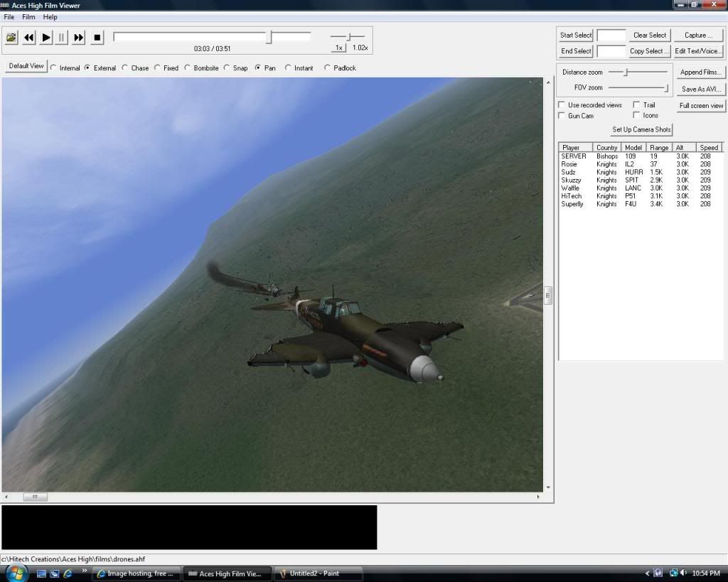Click the Start Select button
Viewport: 728px width, 582px height.
[576, 36]
